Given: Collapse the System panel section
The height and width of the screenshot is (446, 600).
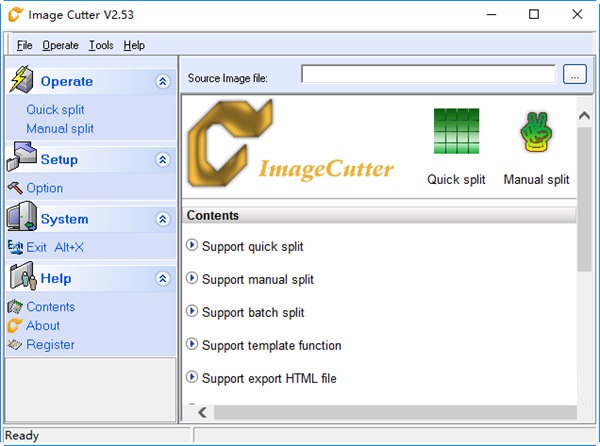Looking at the screenshot, I should pyautogui.click(x=163, y=219).
